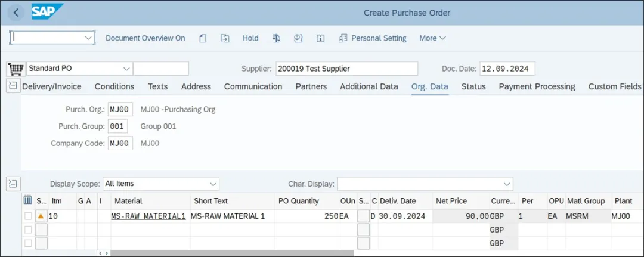Click the Messages log icon
Viewport: 644px width, 257px height.
[299, 38]
